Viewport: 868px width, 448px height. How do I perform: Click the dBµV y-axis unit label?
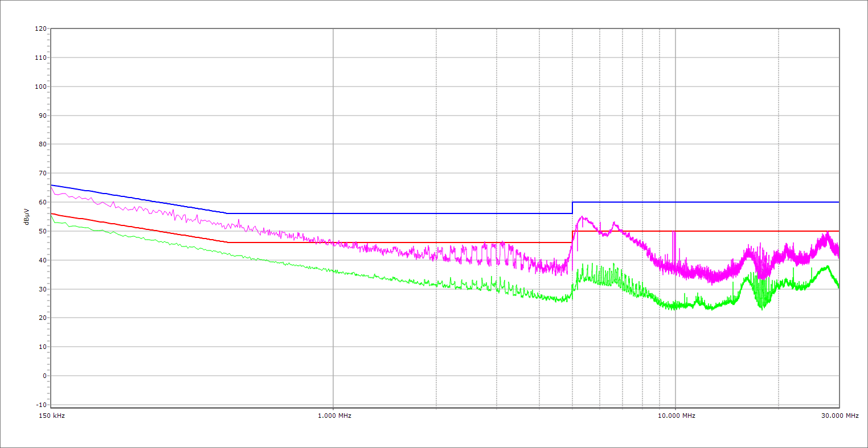[27, 216]
